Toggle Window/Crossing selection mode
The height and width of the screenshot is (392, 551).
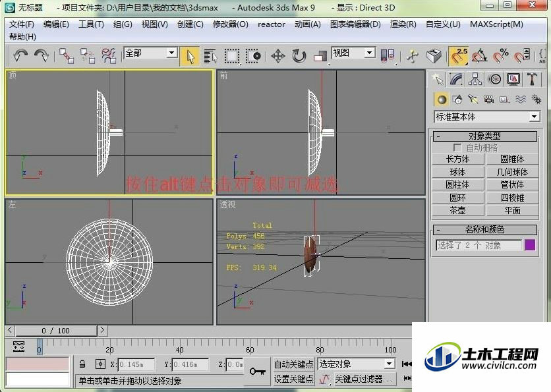tap(252, 56)
